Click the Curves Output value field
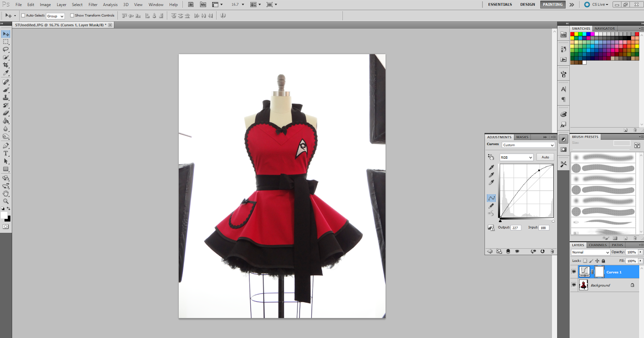This screenshot has width=644, height=338. tap(516, 228)
